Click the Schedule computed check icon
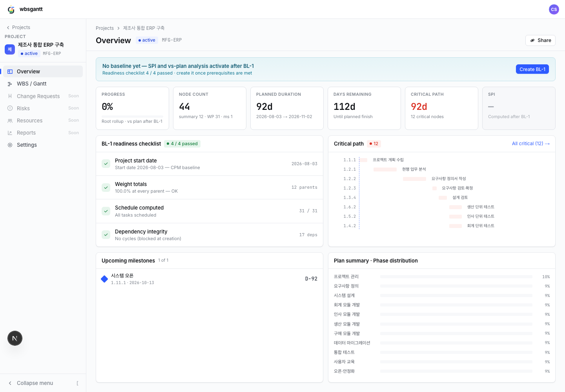The width and height of the screenshot is (565, 392). [x=106, y=211]
